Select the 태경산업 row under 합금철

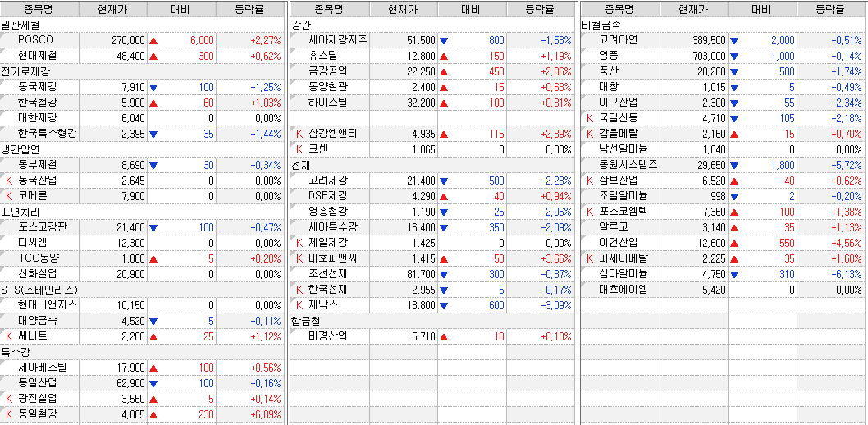[x=328, y=336]
